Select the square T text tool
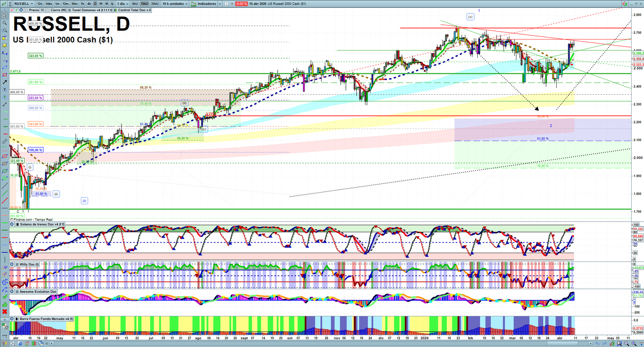The height and width of the screenshot is (347, 644). pos(4,89)
